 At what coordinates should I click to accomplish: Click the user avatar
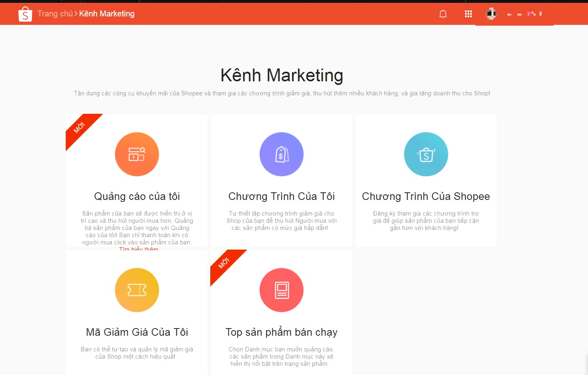pos(491,14)
